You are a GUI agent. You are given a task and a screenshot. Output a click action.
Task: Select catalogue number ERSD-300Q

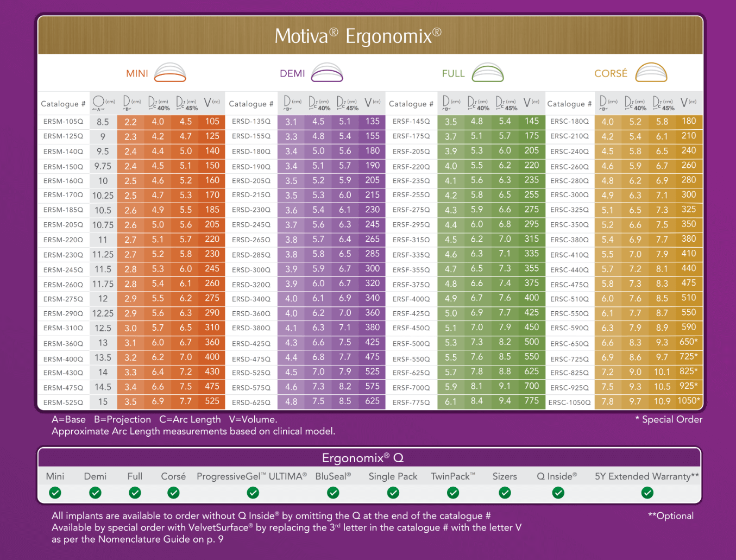pos(251,269)
